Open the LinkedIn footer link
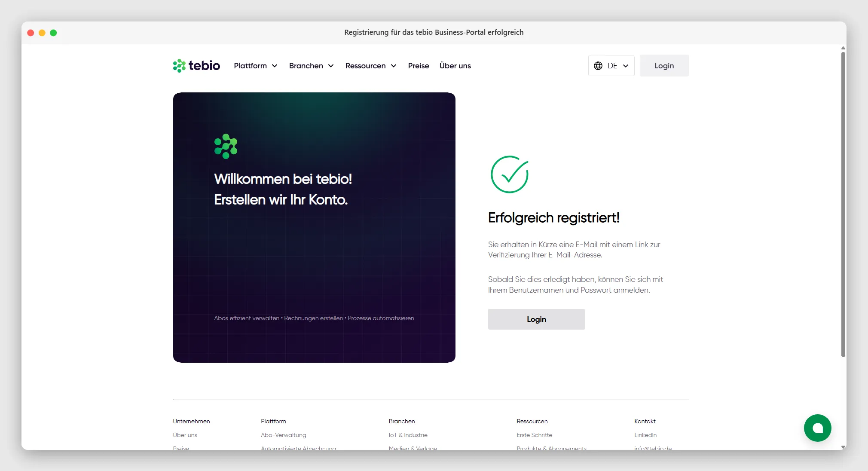 [645, 435]
